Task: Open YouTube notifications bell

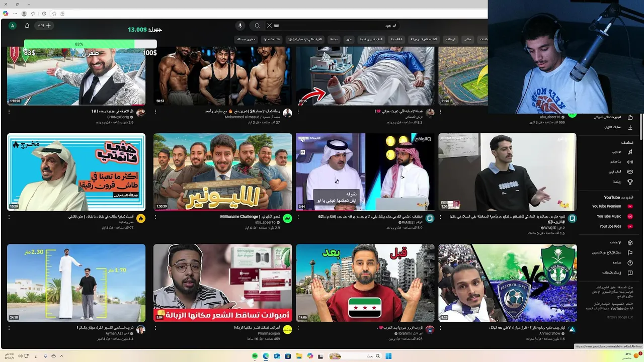Action: (x=27, y=26)
